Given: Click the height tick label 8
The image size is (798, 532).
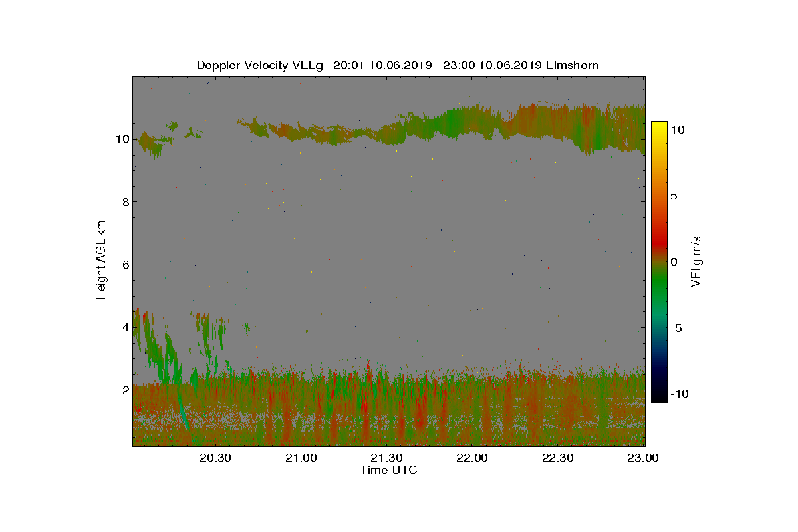Looking at the screenshot, I should (x=125, y=202).
